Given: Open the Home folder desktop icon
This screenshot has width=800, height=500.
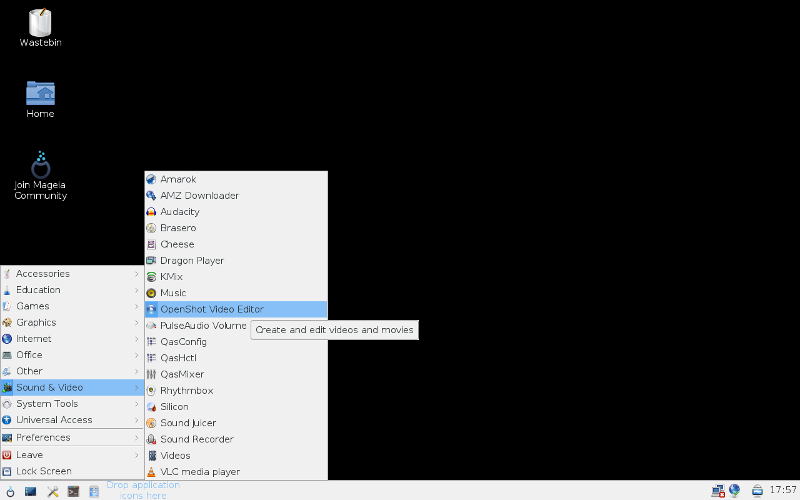Looking at the screenshot, I should [x=40, y=99].
